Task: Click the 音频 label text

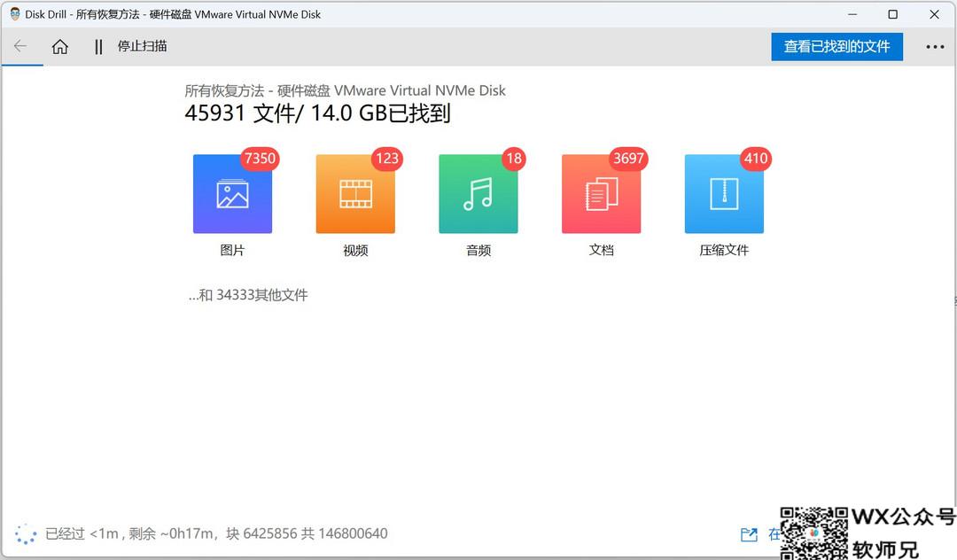Action: (478, 250)
